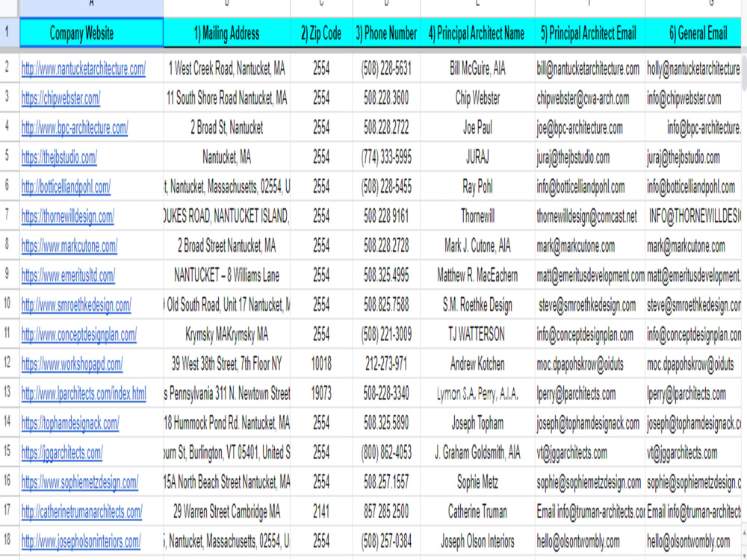Select the Joseph Topham cell
Image resolution: width=747 pixels, height=560 pixels.
tap(477, 423)
